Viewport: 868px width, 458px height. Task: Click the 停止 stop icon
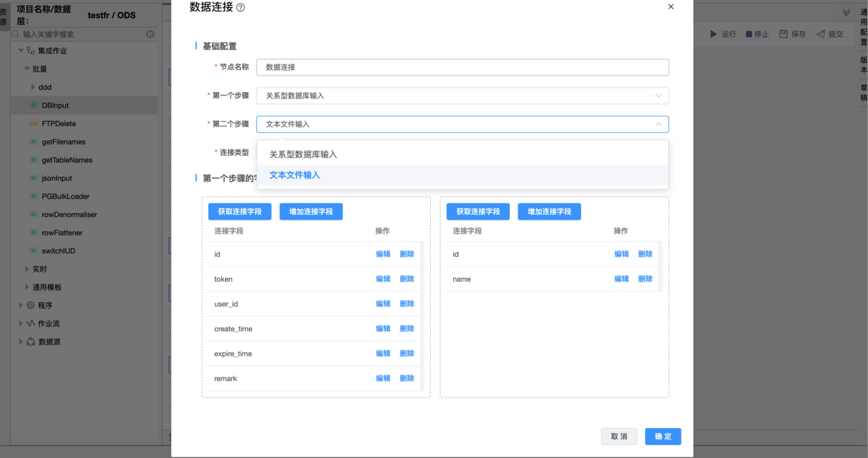tap(749, 34)
